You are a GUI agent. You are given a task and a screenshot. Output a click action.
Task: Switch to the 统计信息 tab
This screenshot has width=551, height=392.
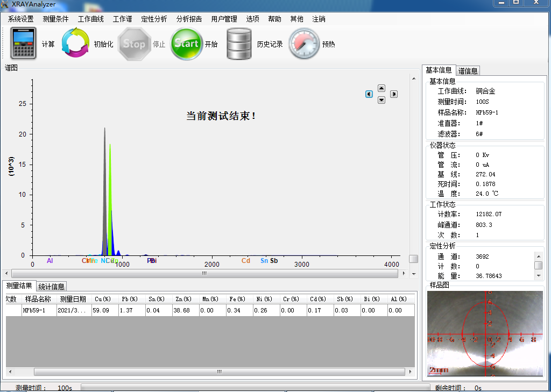tap(52, 287)
